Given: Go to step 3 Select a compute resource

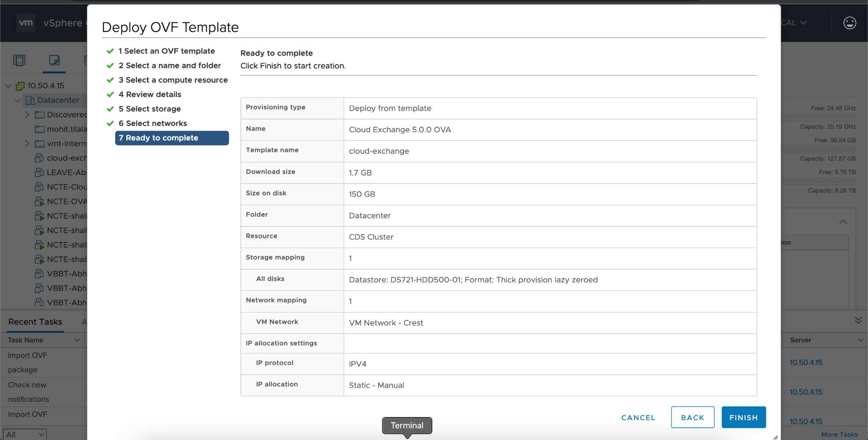Looking at the screenshot, I should coord(173,80).
